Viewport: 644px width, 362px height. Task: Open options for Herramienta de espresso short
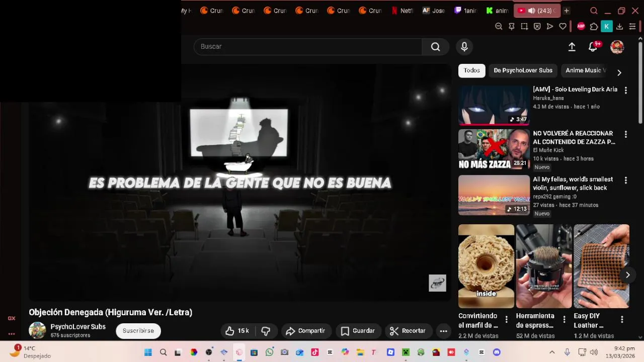tap(564, 319)
